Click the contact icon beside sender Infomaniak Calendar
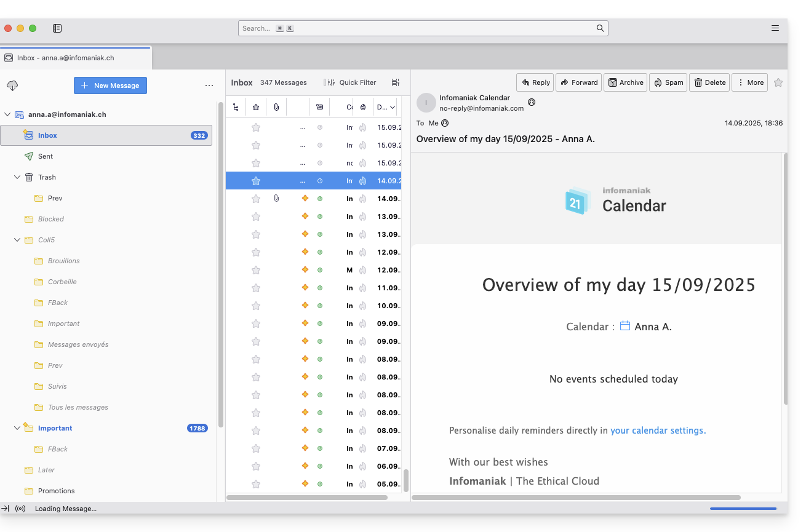Screen dimensions: 806x532 tap(532, 102)
